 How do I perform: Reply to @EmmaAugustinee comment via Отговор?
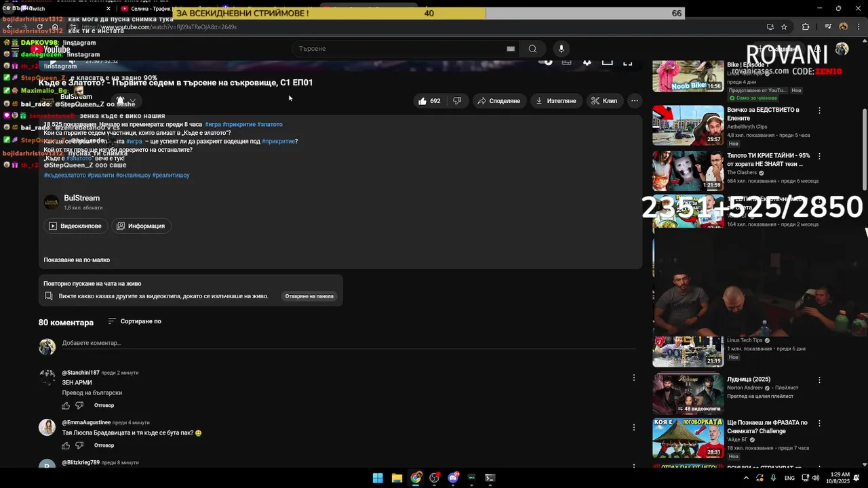click(x=104, y=445)
